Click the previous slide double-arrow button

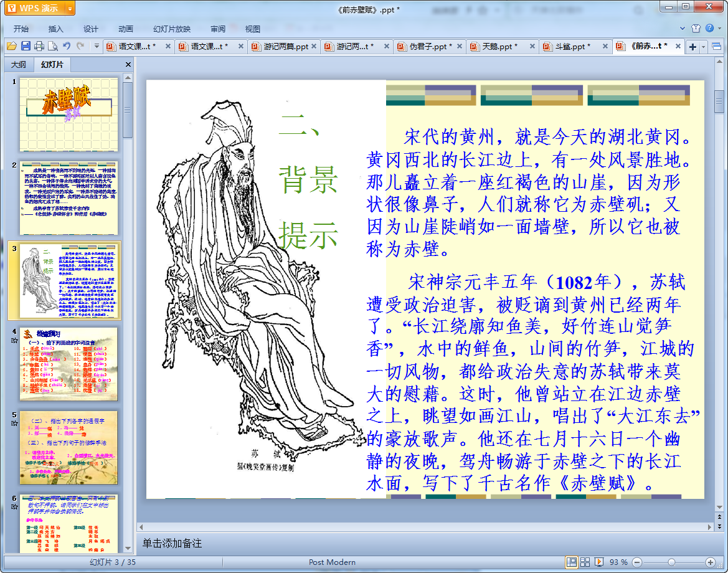point(720,517)
